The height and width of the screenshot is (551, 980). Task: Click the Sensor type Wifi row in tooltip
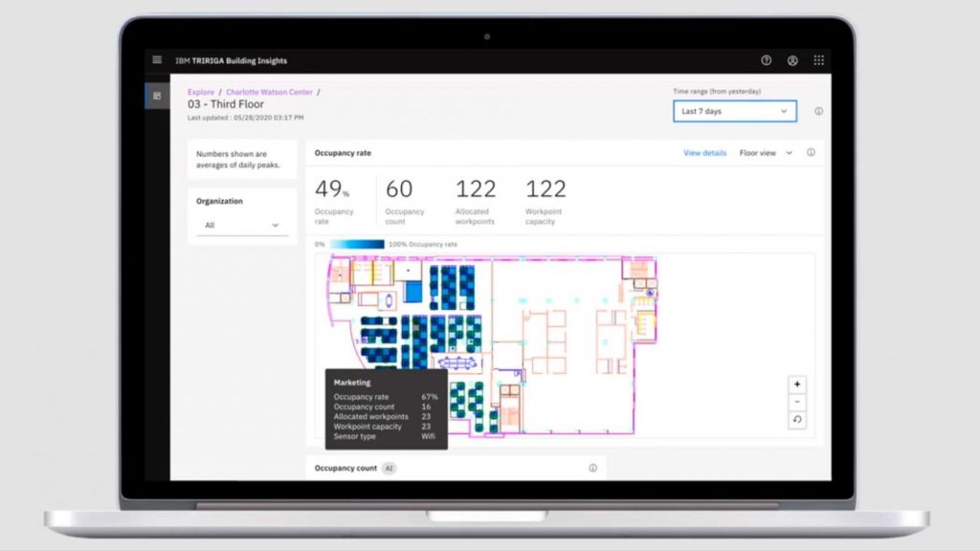pyautogui.click(x=385, y=436)
